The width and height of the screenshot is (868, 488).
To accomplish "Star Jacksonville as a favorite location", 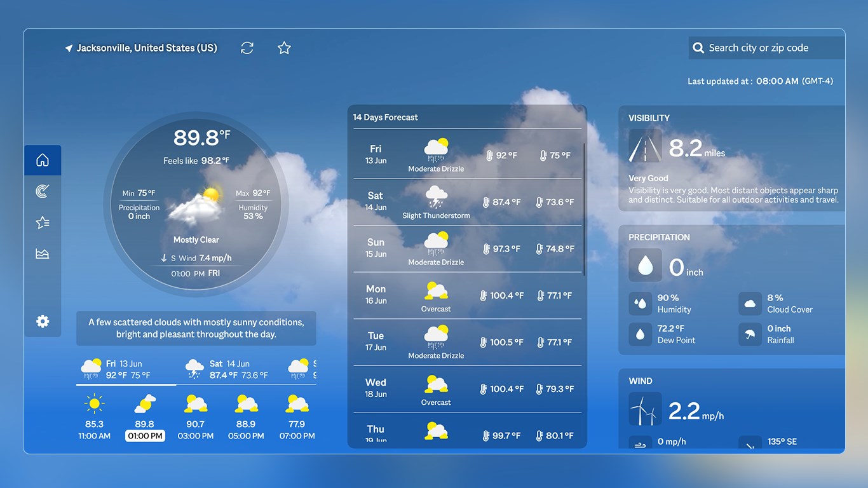I will pyautogui.click(x=283, y=47).
